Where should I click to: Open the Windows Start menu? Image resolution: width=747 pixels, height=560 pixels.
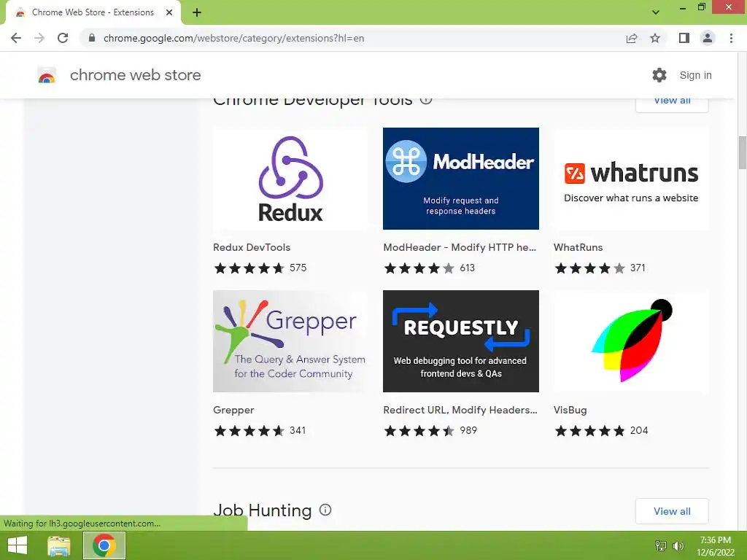pos(18,545)
